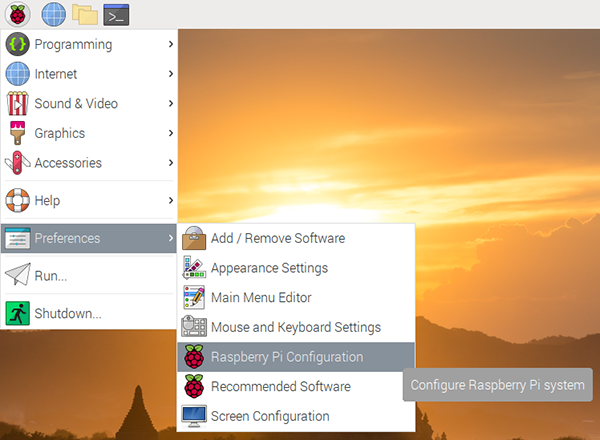The image size is (600, 440).
Task: Select Raspberry Pi Configuration menu entry
Action: [x=296, y=357]
